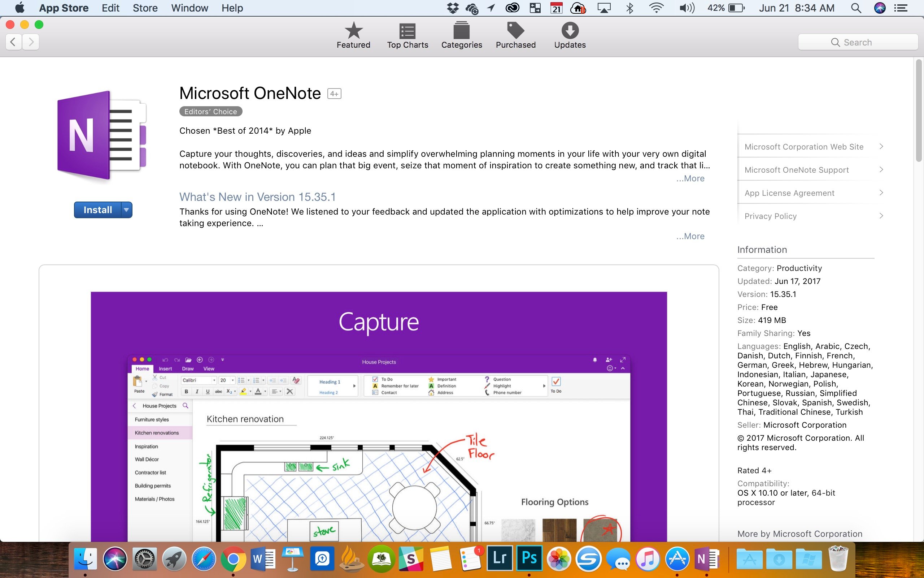
Task: Open Launchpad from the Dock
Action: 174,559
